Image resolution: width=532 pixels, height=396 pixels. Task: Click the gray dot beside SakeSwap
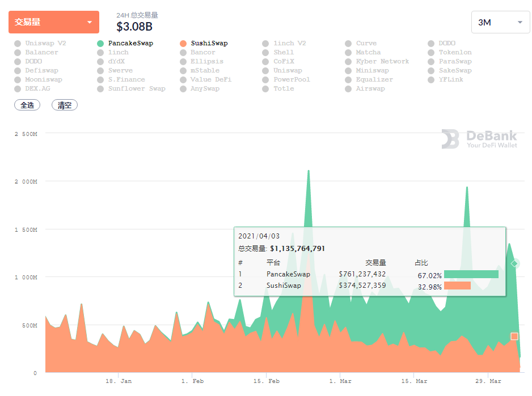pos(431,70)
